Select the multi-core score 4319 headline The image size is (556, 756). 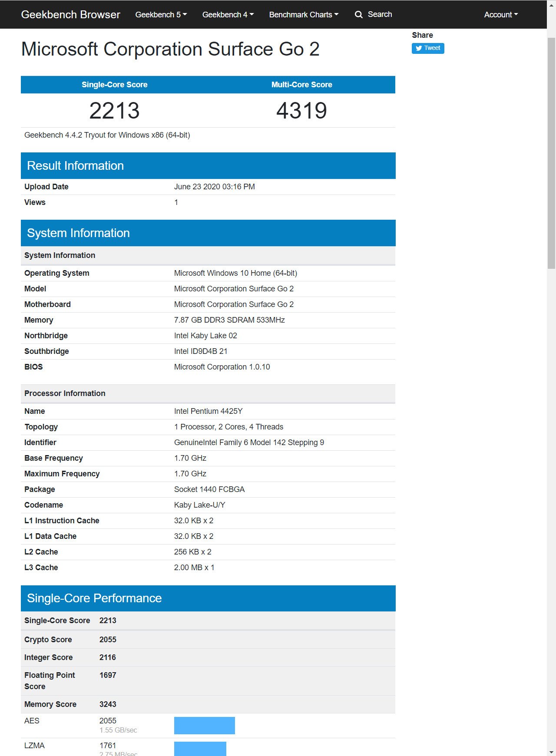pos(301,110)
